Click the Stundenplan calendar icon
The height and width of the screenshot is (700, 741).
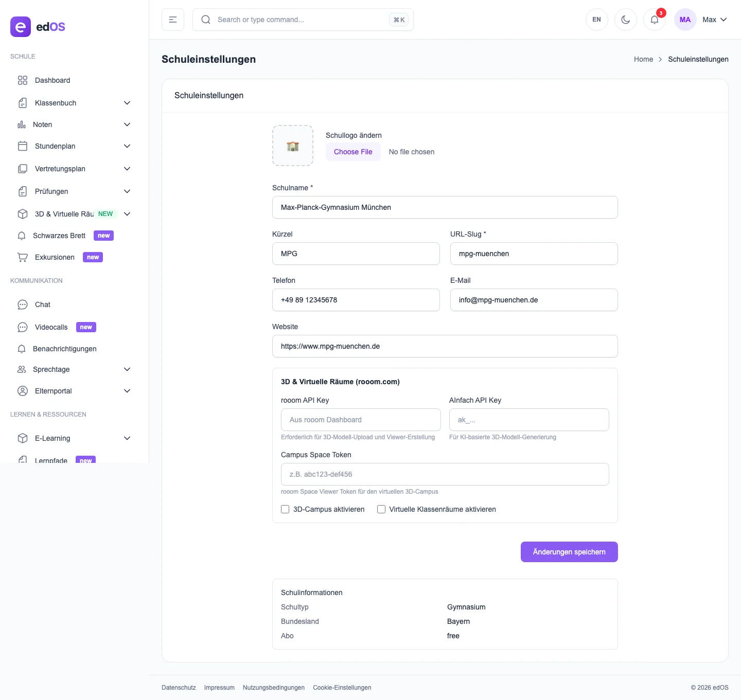click(x=23, y=146)
